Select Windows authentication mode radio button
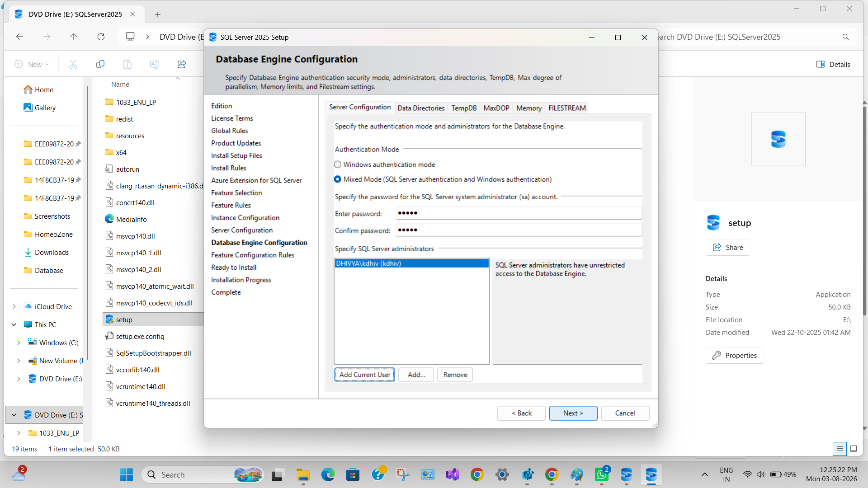The height and width of the screenshot is (488, 868). click(338, 165)
